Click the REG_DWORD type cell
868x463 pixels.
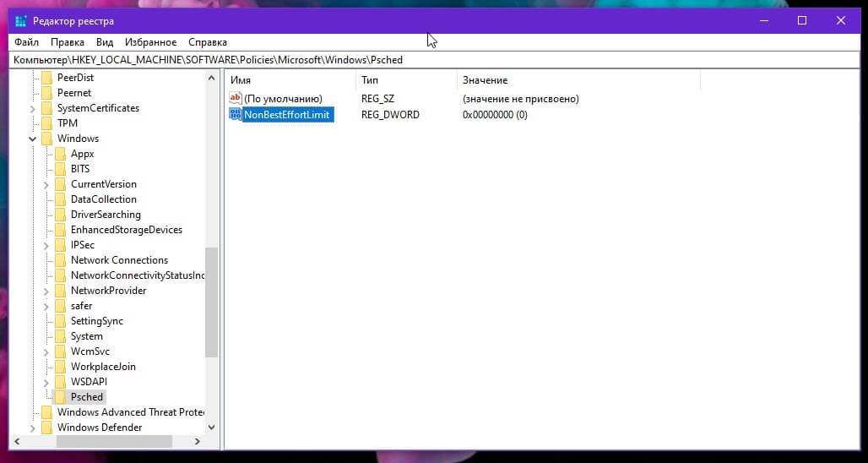tap(390, 115)
